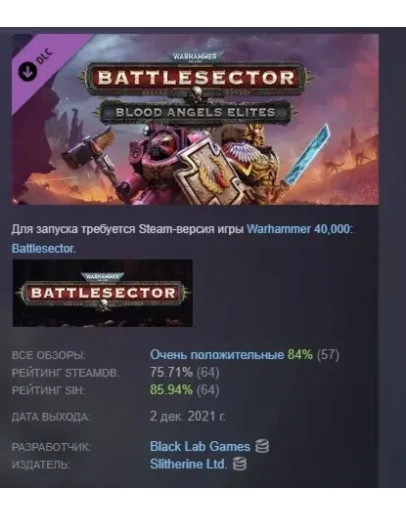
Task: Click the РЕЙТИНГ STEAMDB label
Action: click(x=65, y=373)
